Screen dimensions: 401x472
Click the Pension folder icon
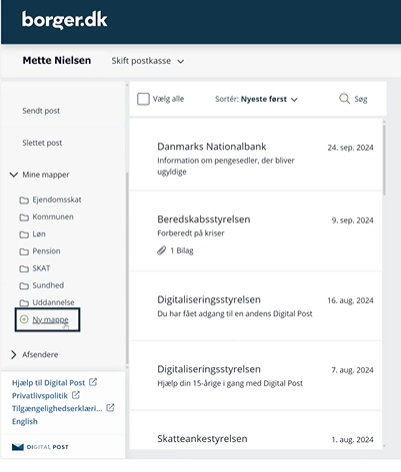coord(24,251)
